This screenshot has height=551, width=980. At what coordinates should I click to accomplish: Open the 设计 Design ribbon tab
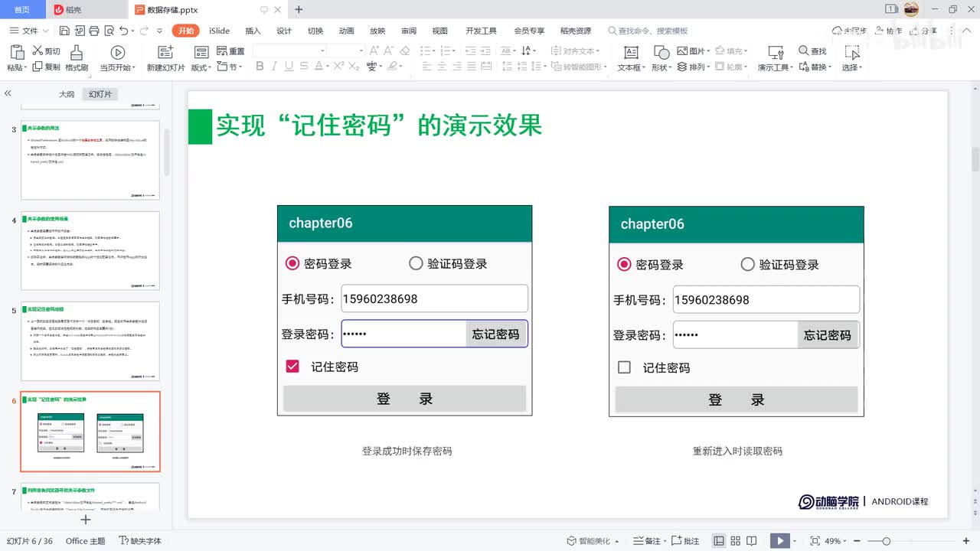[284, 31]
